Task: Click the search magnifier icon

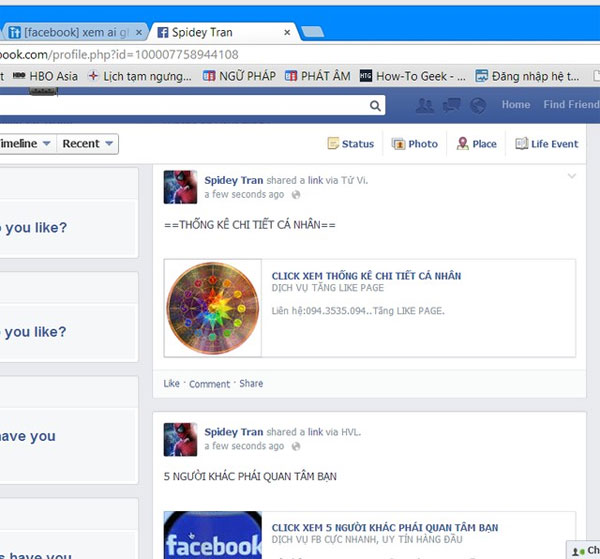Action: point(375,106)
